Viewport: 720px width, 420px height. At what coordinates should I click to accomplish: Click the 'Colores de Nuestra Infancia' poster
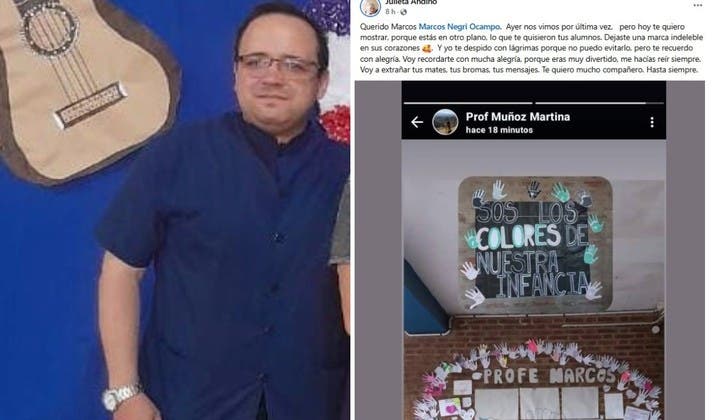535,244
